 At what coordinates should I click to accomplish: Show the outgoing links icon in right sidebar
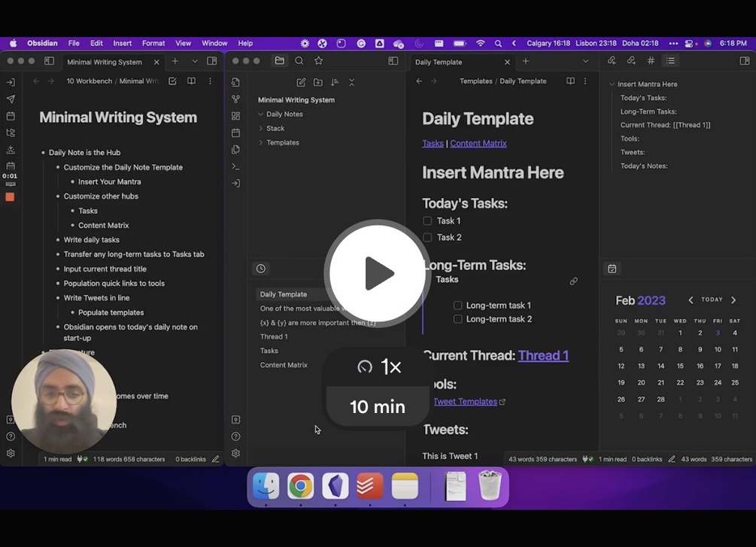pos(631,61)
